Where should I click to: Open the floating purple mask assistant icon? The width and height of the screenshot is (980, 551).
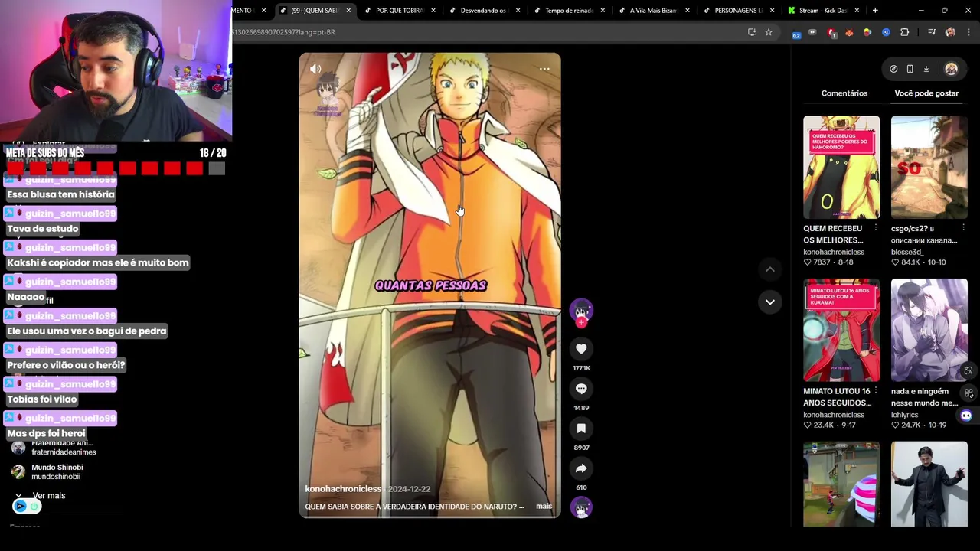(x=966, y=416)
